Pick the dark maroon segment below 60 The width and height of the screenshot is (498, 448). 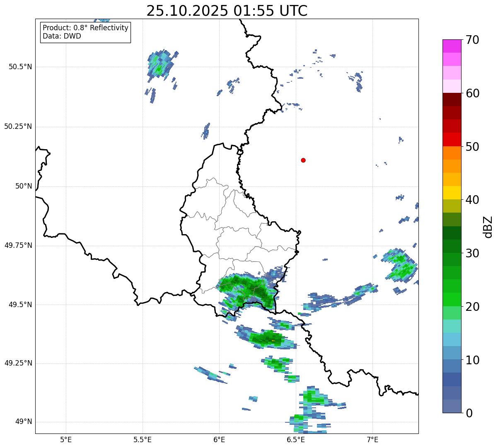tap(452, 99)
